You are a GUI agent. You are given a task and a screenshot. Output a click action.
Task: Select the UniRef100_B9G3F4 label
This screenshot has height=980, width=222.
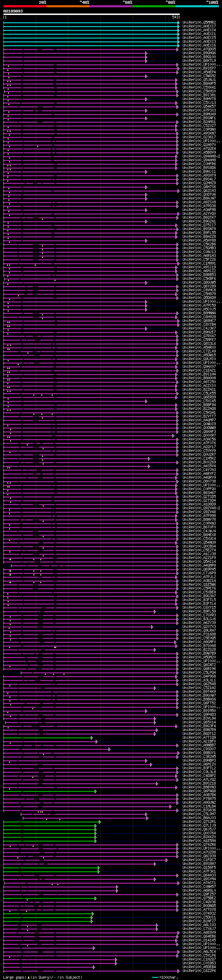pos(199,726)
